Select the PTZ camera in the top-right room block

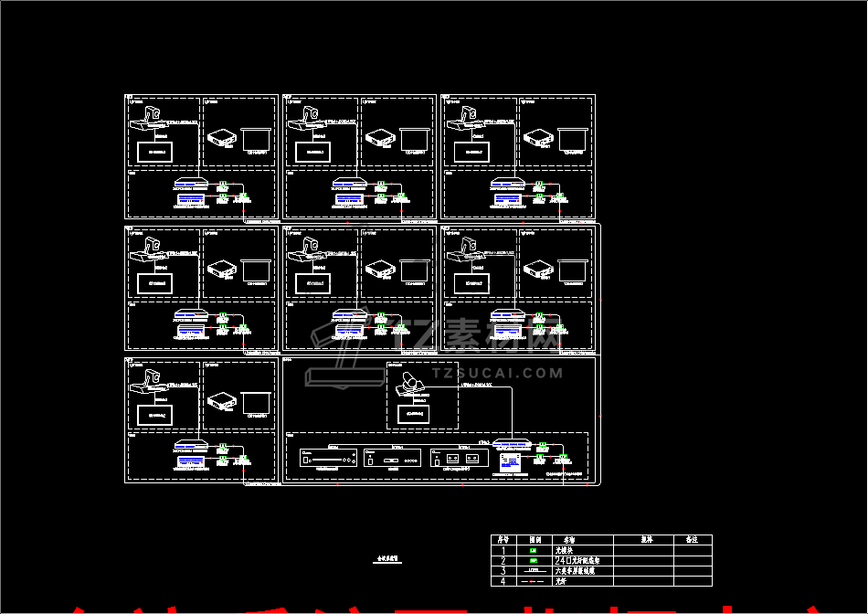click(x=465, y=119)
